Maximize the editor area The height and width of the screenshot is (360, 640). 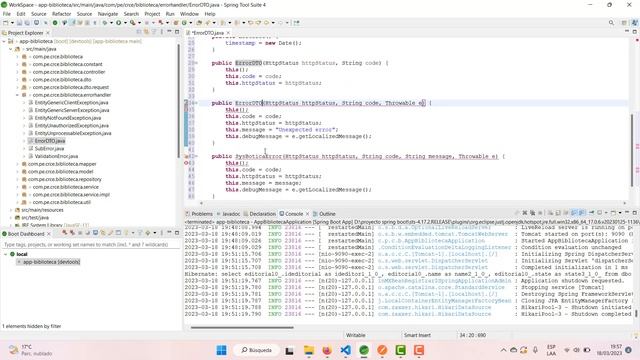click(635, 31)
